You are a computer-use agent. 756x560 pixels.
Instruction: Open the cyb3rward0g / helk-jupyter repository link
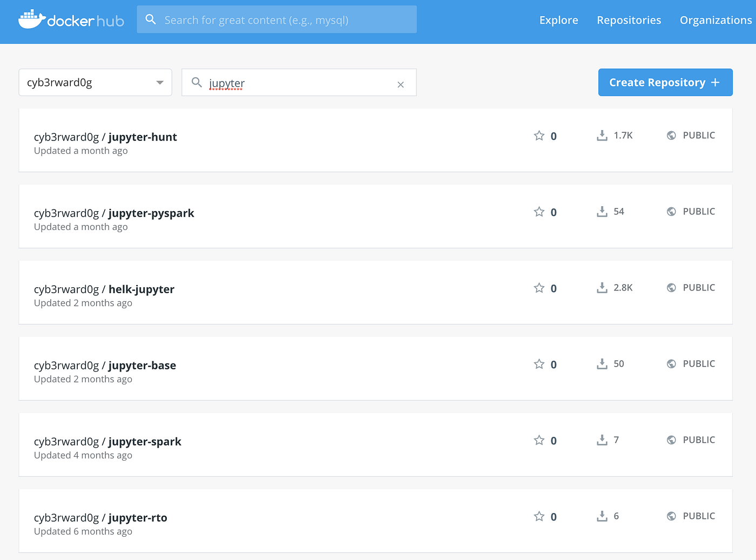click(x=104, y=289)
